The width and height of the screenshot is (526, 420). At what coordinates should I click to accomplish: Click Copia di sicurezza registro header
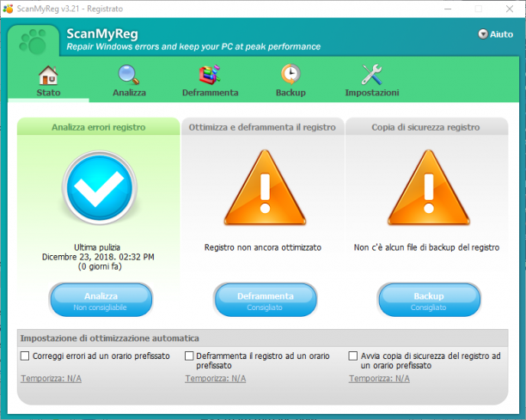point(426,127)
